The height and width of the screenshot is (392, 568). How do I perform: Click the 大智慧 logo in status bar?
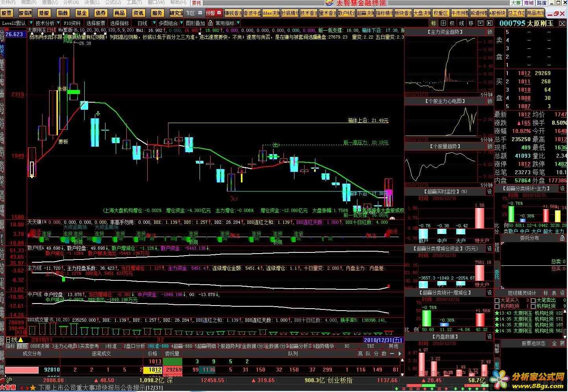click(8, 388)
